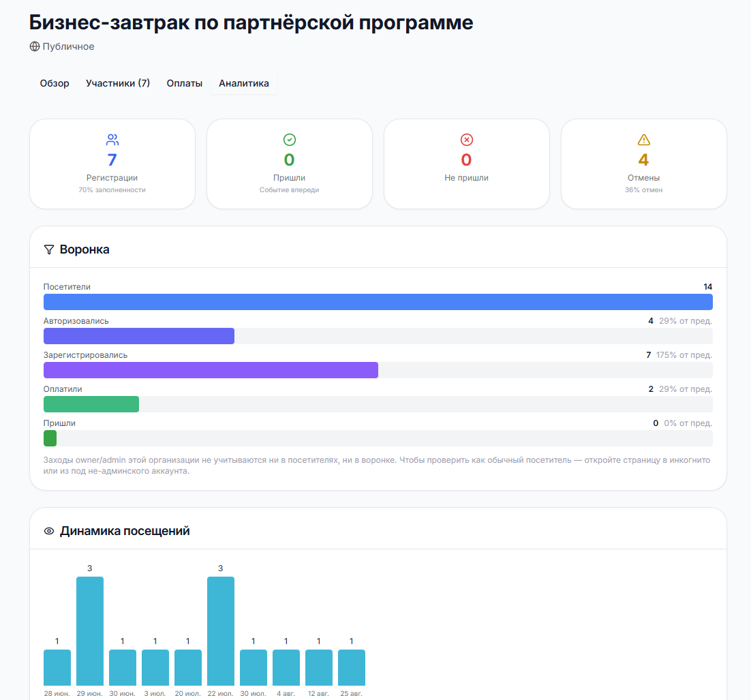Click the 25 авг. chart bar
Viewport: 751px width, 700px height.
[352, 667]
